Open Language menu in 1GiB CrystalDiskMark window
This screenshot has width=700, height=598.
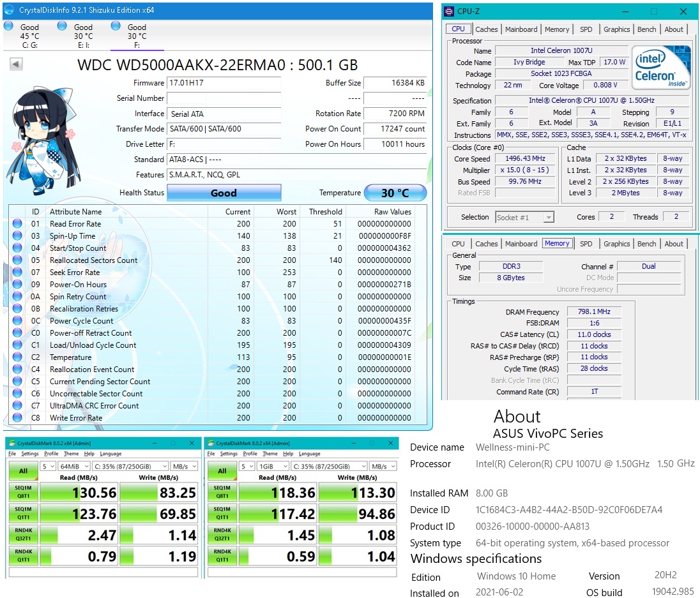pos(309,454)
